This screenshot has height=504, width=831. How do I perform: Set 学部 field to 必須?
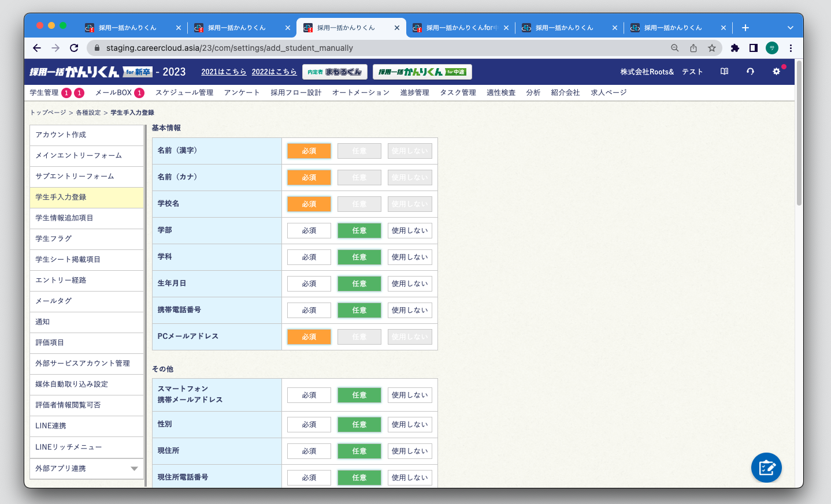pyautogui.click(x=309, y=230)
